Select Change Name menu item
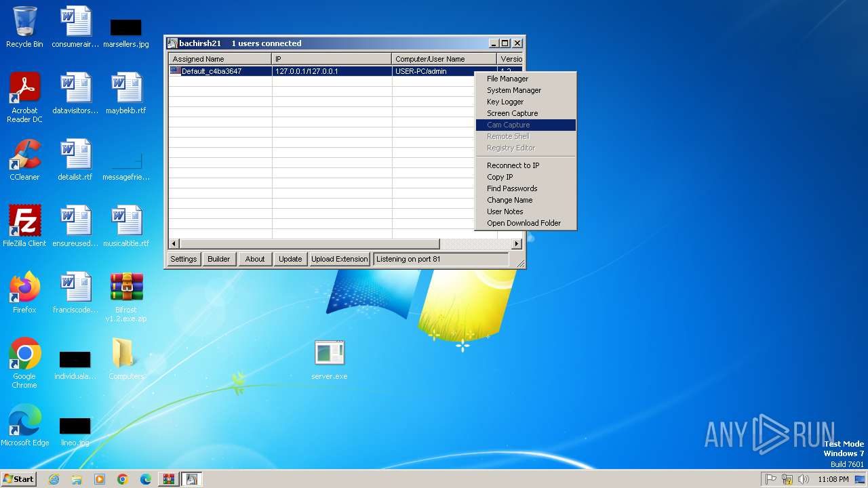 pyautogui.click(x=526, y=200)
